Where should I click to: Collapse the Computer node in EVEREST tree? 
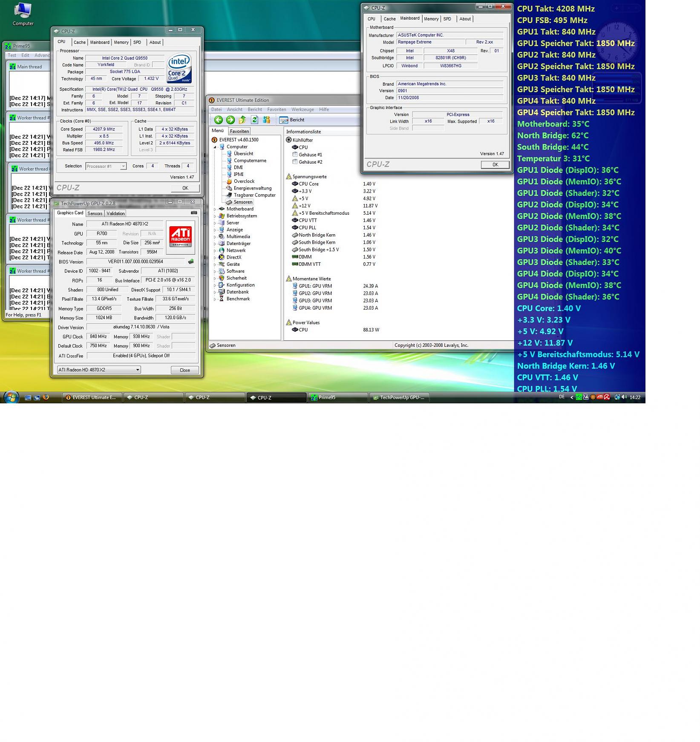tap(215, 147)
